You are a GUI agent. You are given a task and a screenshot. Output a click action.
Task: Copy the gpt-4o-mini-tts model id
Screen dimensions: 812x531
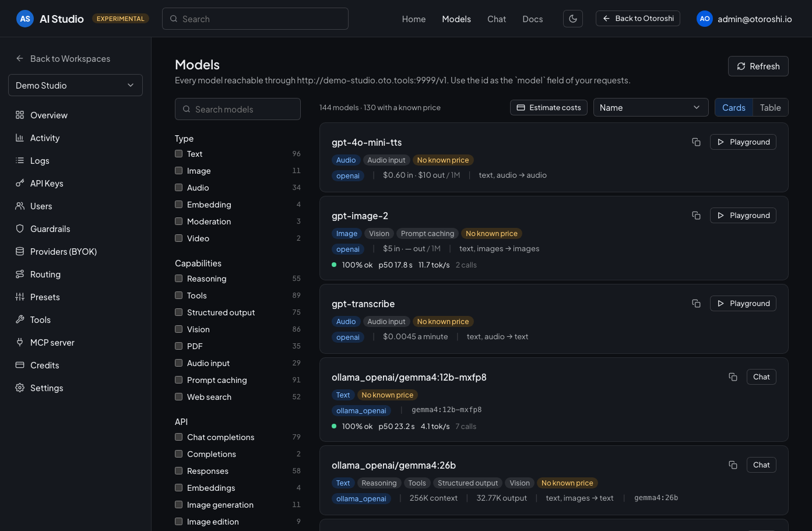pyautogui.click(x=696, y=142)
